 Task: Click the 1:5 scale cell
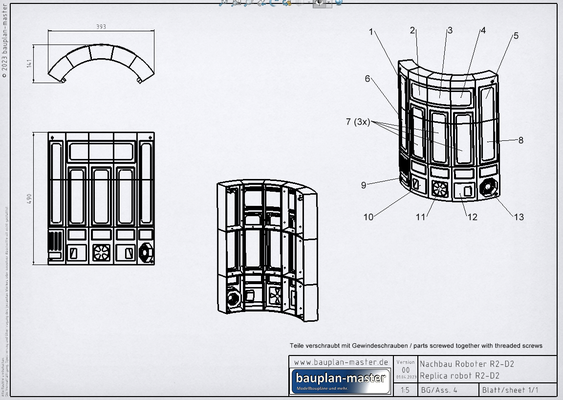(405, 390)
